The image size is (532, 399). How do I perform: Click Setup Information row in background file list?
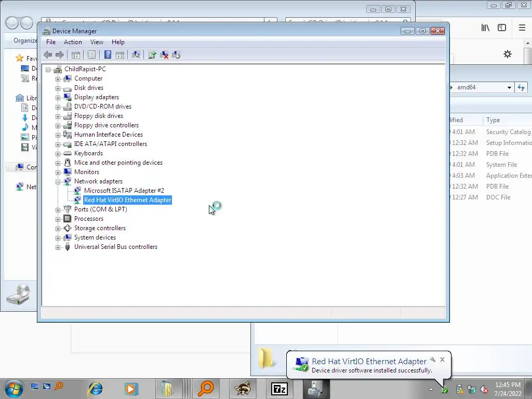(491, 142)
